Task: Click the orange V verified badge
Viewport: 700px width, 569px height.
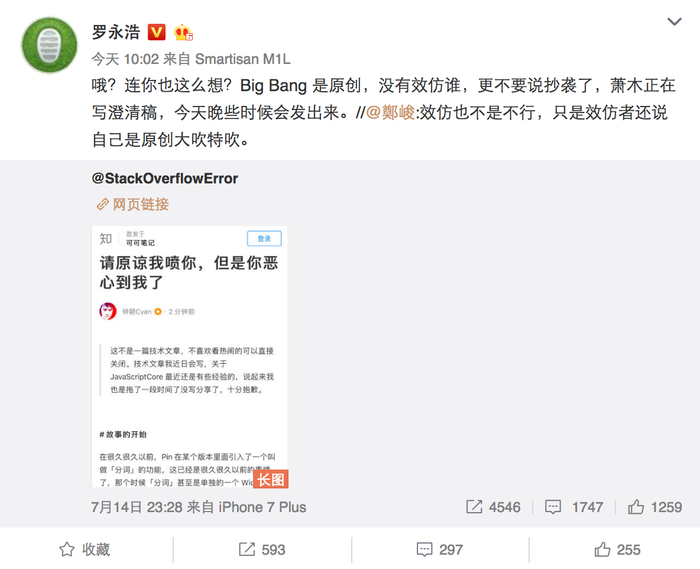Action: (x=156, y=32)
